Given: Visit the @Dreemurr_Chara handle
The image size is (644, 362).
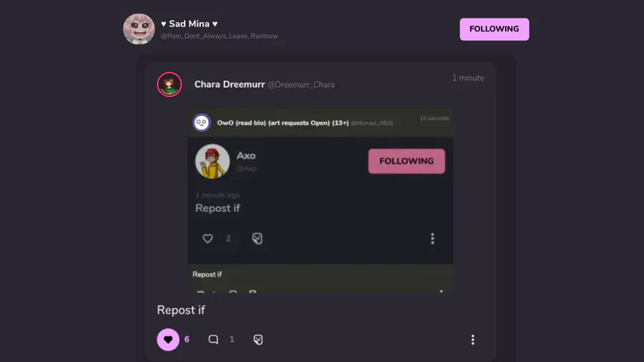Looking at the screenshot, I should click(x=301, y=85).
